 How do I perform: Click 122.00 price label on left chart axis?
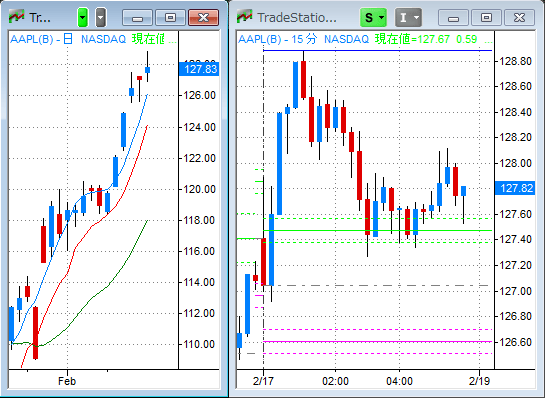click(x=200, y=158)
